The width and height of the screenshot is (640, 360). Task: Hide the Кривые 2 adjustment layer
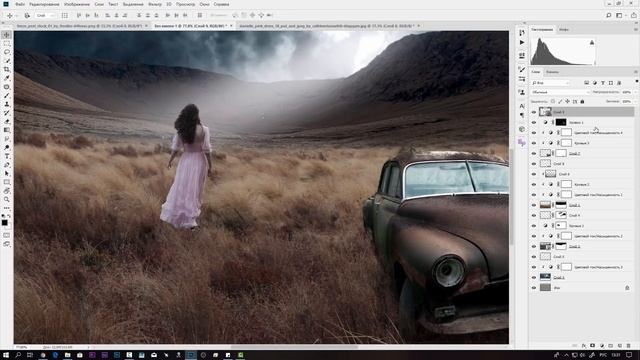[534, 184]
